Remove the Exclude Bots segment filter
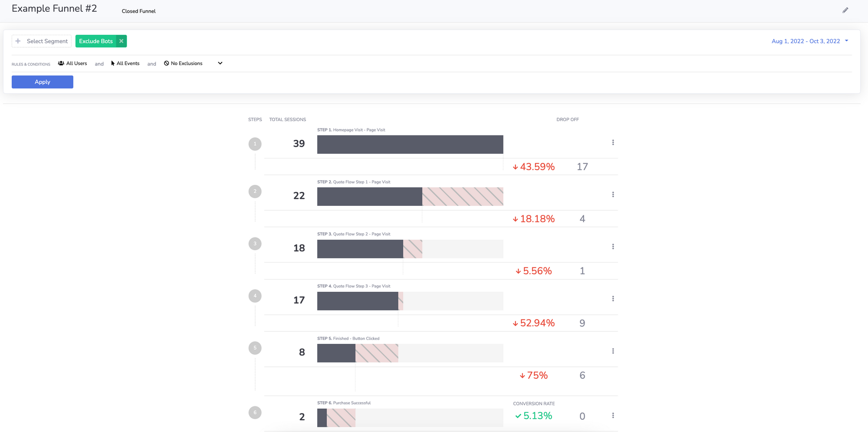This screenshot has height=432, width=868. click(x=122, y=41)
